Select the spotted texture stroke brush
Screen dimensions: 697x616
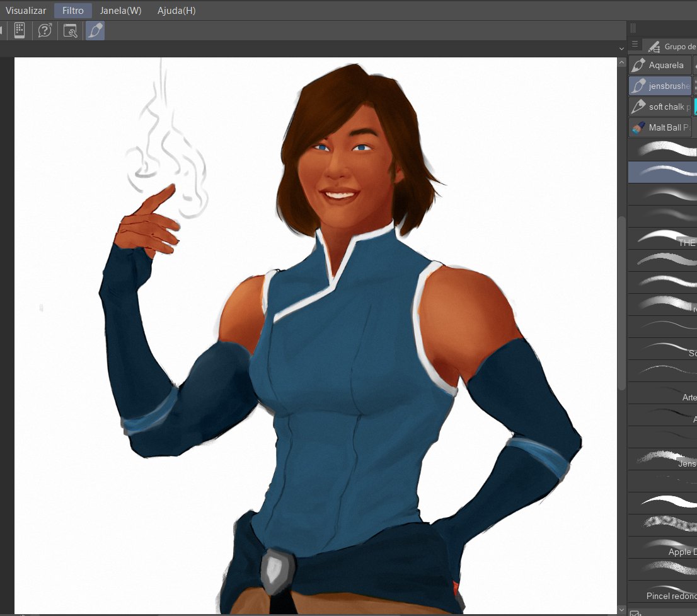point(662,525)
